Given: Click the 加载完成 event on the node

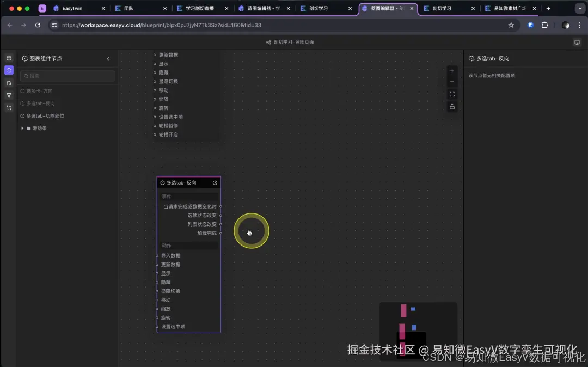Looking at the screenshot, I should click(x=207, y=233).
